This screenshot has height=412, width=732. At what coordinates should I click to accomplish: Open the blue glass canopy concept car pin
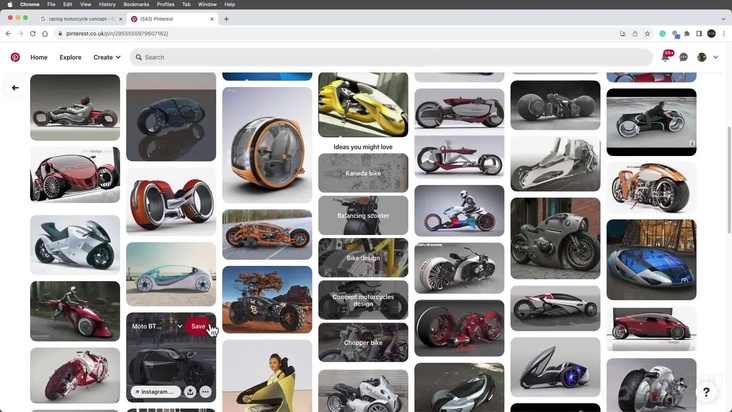651,259
